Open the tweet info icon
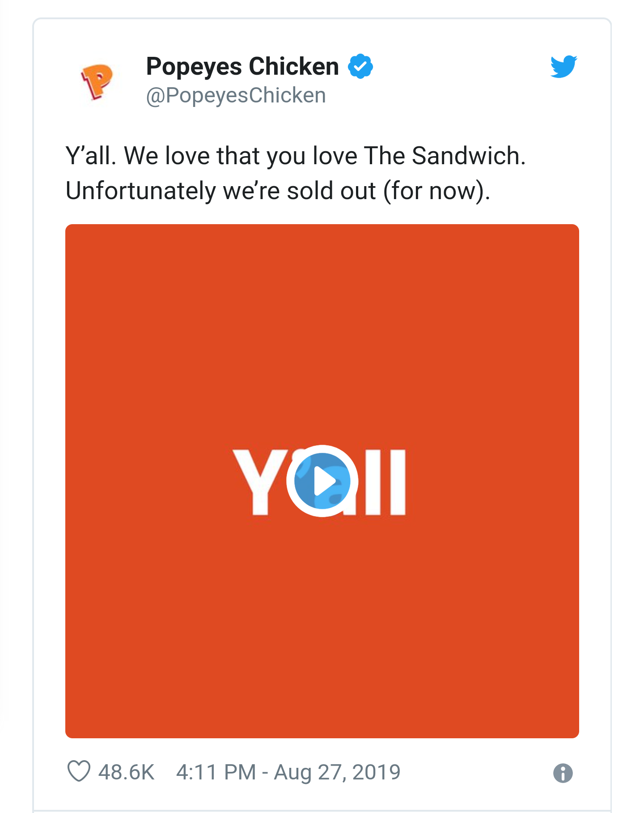Screen dimensions: 644x813 [563, 773]
